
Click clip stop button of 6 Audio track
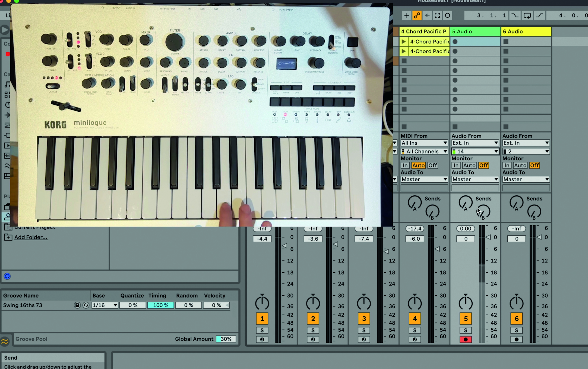click(506, 127)
